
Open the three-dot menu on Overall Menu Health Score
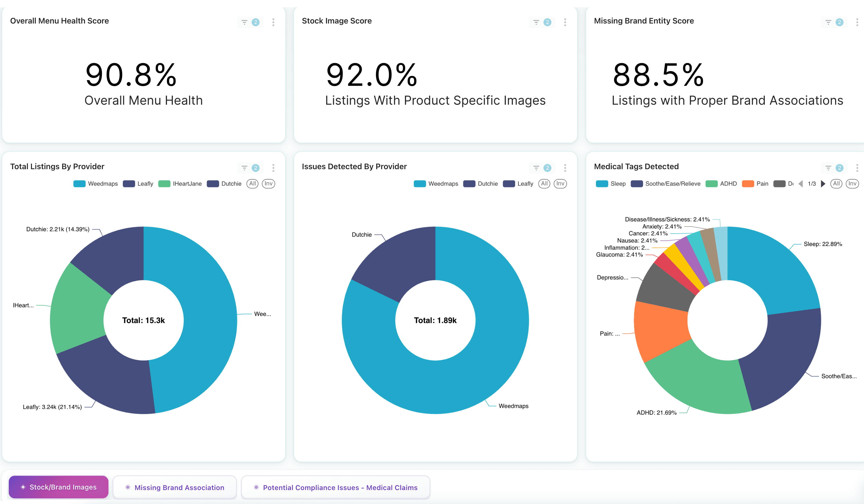[273, 22]
